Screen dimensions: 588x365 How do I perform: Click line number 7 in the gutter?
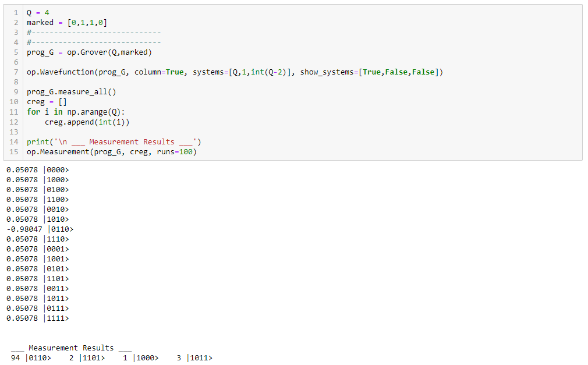coord(15,72)
